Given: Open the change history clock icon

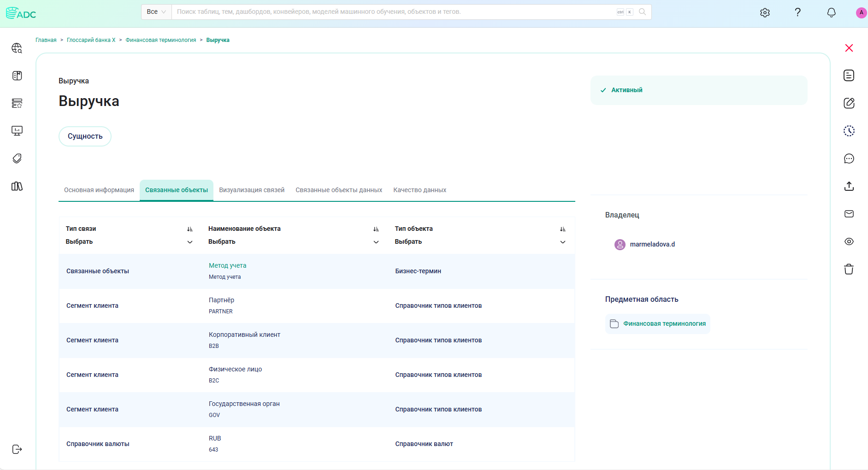Looking at the screenshot, I should pyautogui.click(x=849, y=131).
